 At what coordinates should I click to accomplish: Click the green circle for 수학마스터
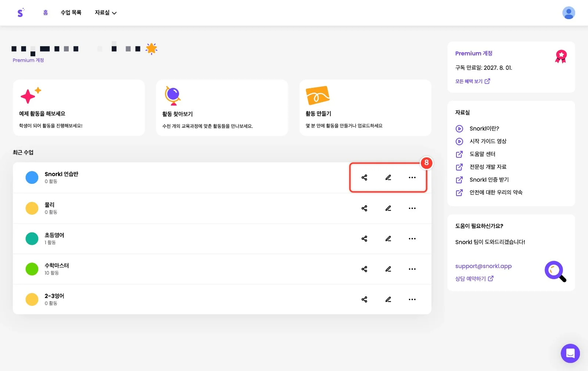[x=32, y=269]
